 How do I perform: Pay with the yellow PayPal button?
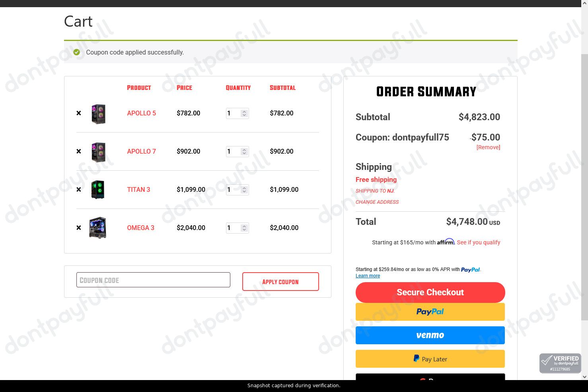click(430, 312)
